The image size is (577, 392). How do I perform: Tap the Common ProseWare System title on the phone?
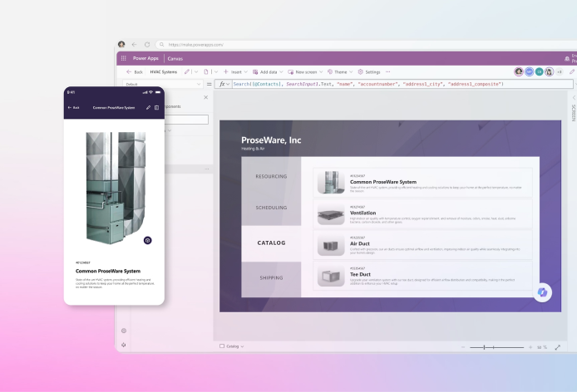[x=108, y=271]
